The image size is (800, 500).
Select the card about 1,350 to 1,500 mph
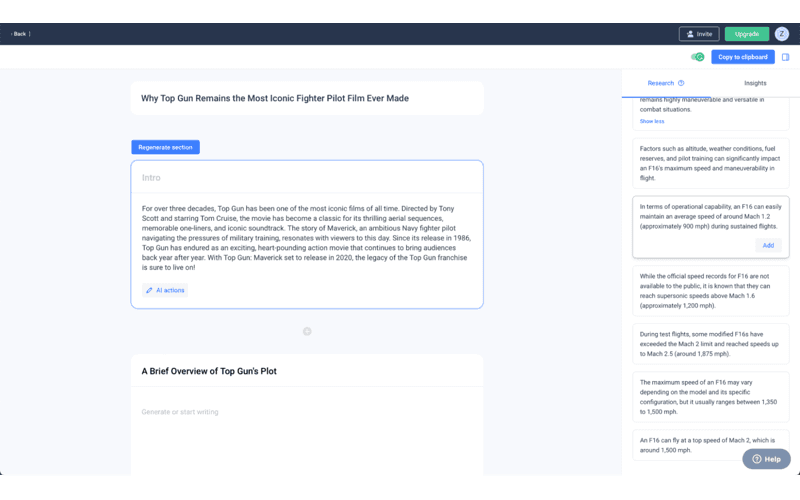coord(711,397)
